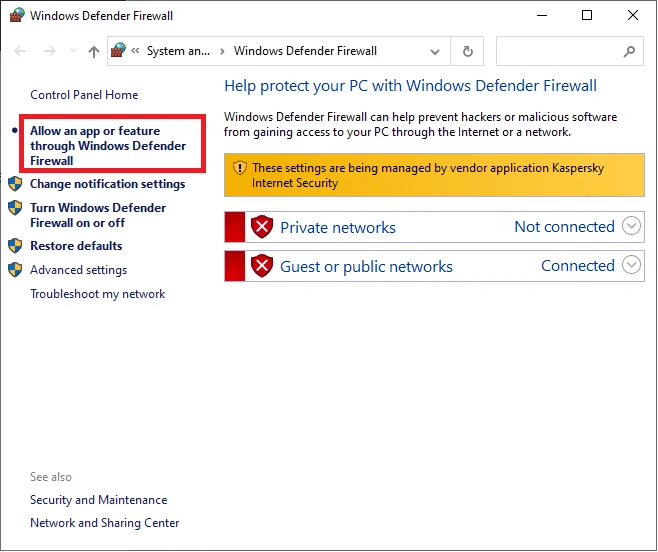
Task: Expand the Private networks section
Action: point(631,226)
